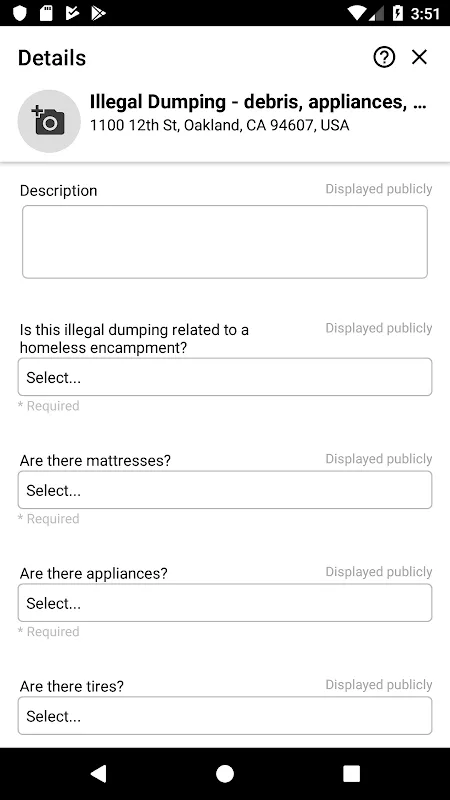Close the Details screen with X
The width and height of the screenshot is (450, 800).
tap(419, 57)
